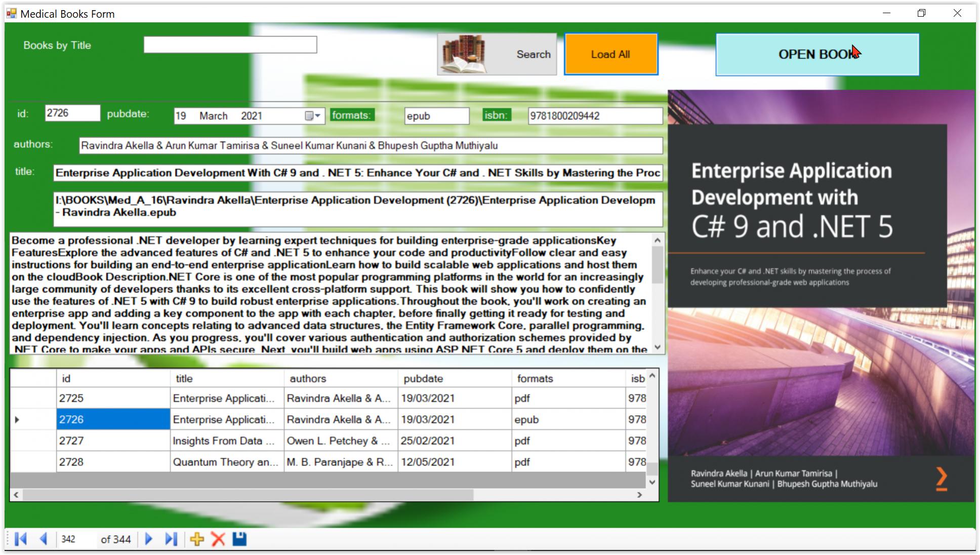Click the title column header

pyautogui.click(x=226, y=379)
